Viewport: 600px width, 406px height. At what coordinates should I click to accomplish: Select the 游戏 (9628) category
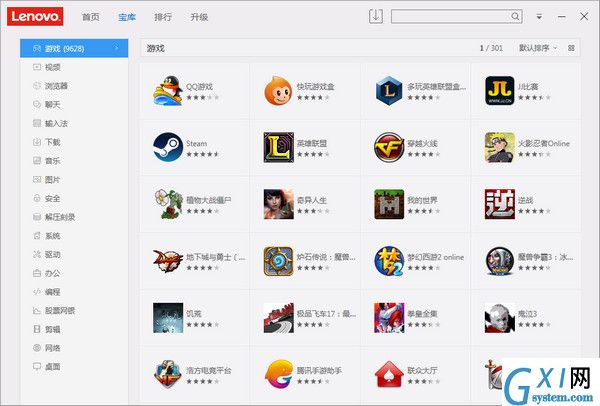[74, 48]
